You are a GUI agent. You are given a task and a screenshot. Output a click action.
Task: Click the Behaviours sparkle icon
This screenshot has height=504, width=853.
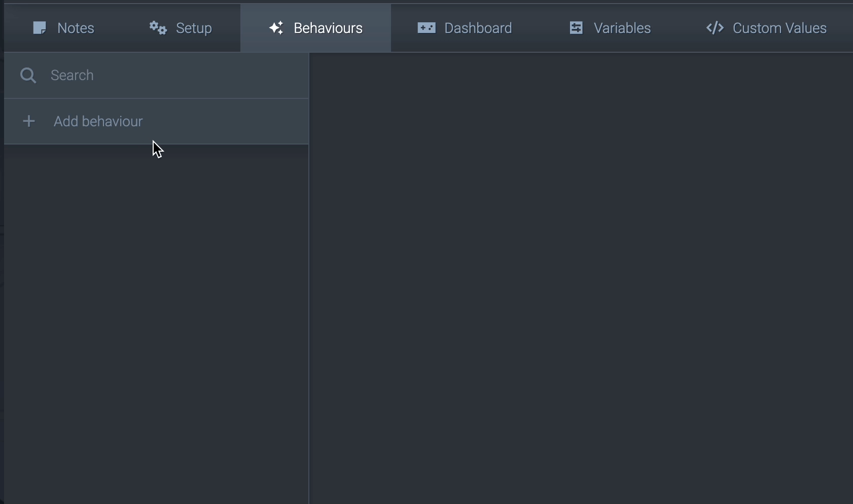[276, 28]
